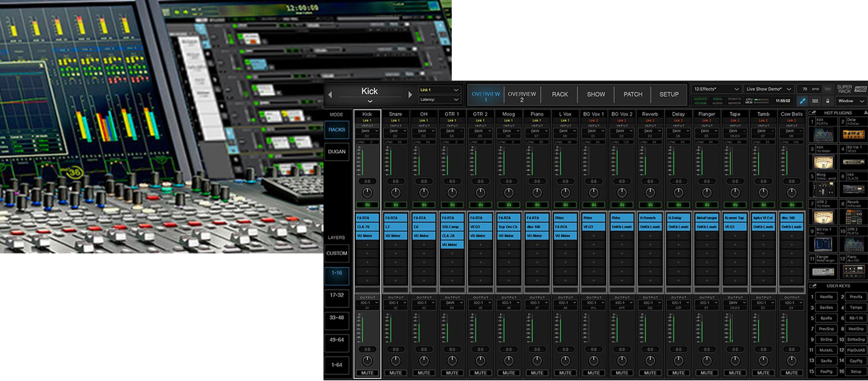Select the CLA-76 plugin on Kick
868x381 pixels.
367,227
